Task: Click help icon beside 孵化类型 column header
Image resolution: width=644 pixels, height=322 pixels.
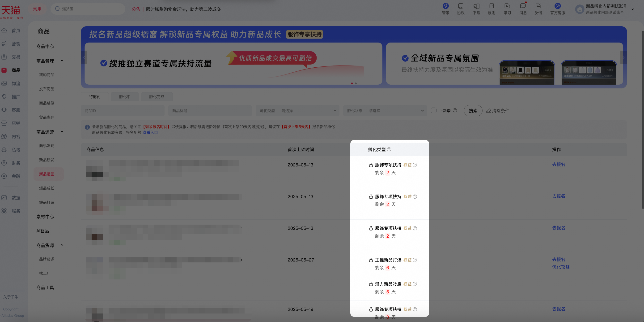Action: pyautogui.click(x=389, y=149)
